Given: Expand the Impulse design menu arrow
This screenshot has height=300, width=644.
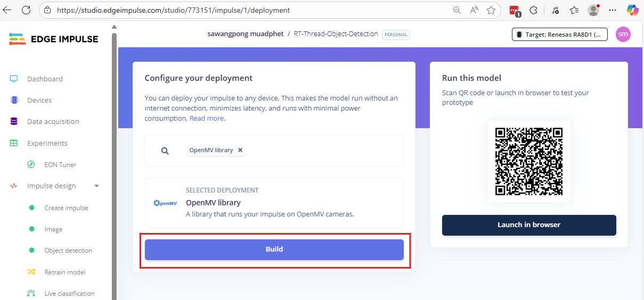Looking at the screenshot, I should tap(96, 186).
